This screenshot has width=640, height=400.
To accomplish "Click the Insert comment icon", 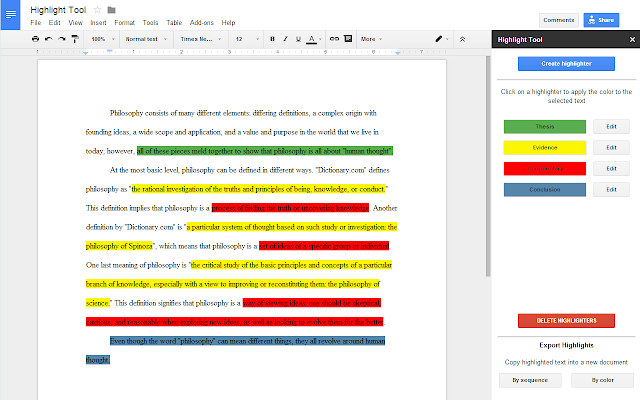I will tap(348, 39).
